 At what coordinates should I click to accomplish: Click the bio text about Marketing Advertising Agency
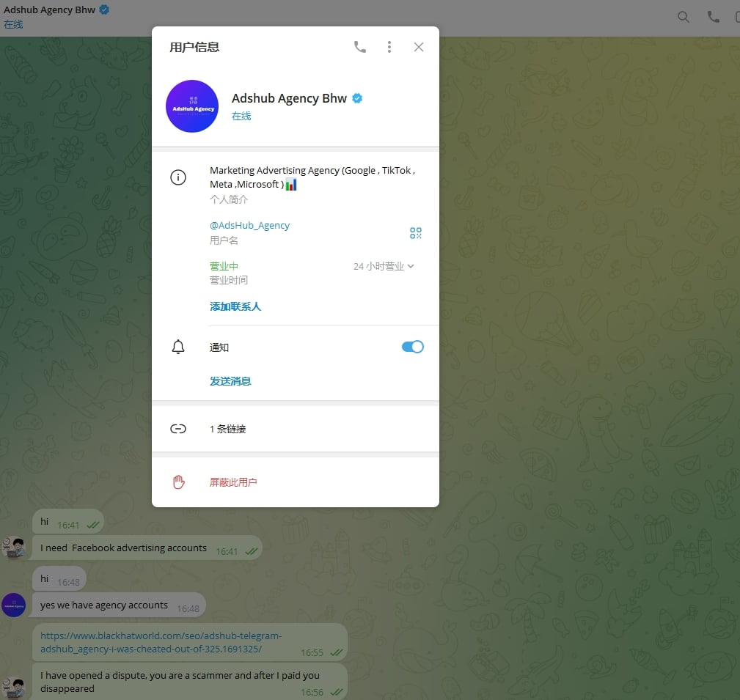(x=312, y=177)
